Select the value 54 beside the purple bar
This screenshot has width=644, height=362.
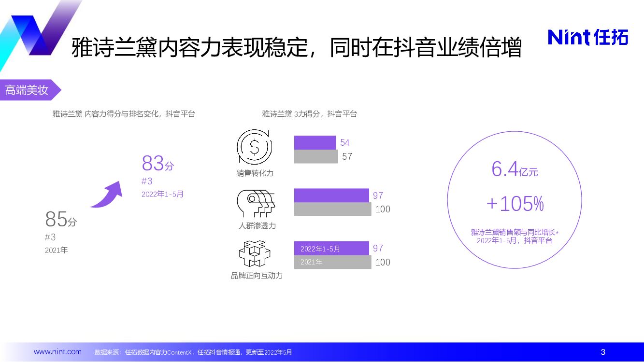(x=345, y=143)
